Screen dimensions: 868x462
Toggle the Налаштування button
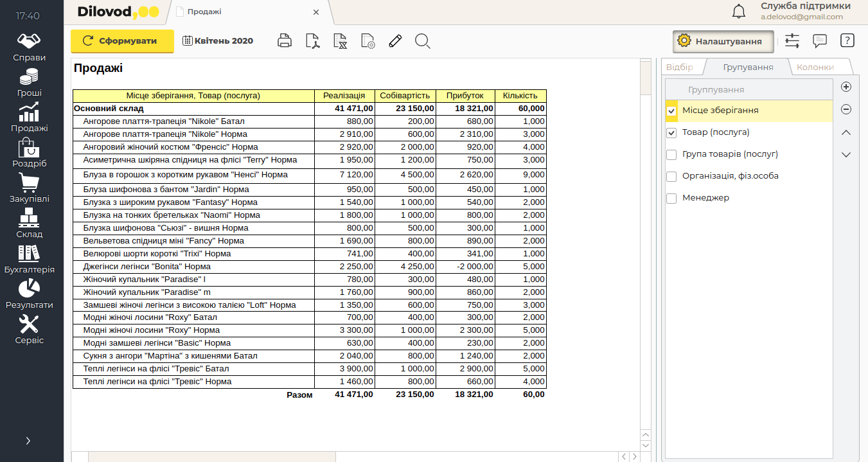point(722,41)
